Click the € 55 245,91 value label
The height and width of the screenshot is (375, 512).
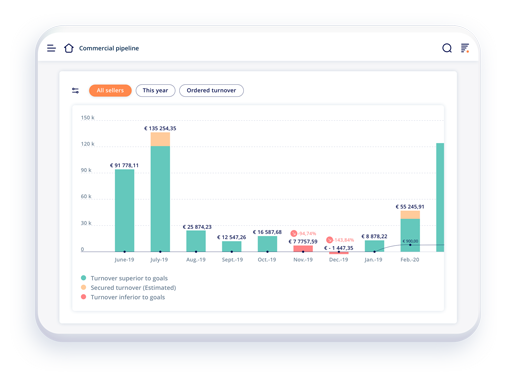coord(410,207)
